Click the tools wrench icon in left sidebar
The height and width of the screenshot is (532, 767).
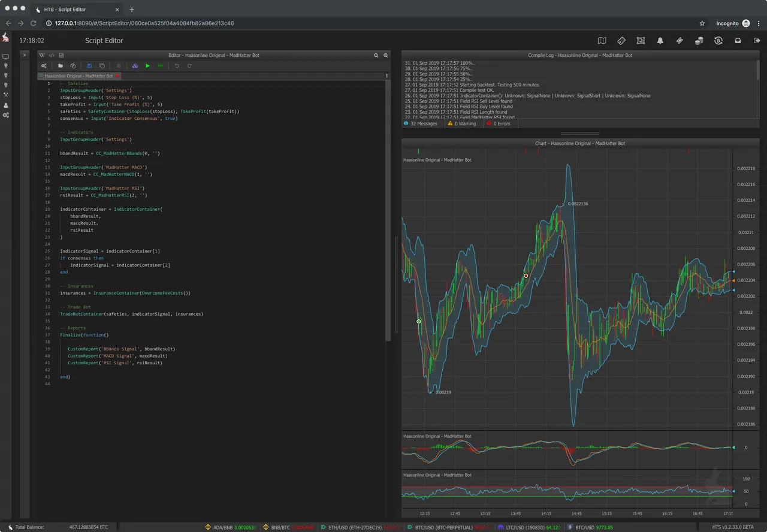(5, 95)
